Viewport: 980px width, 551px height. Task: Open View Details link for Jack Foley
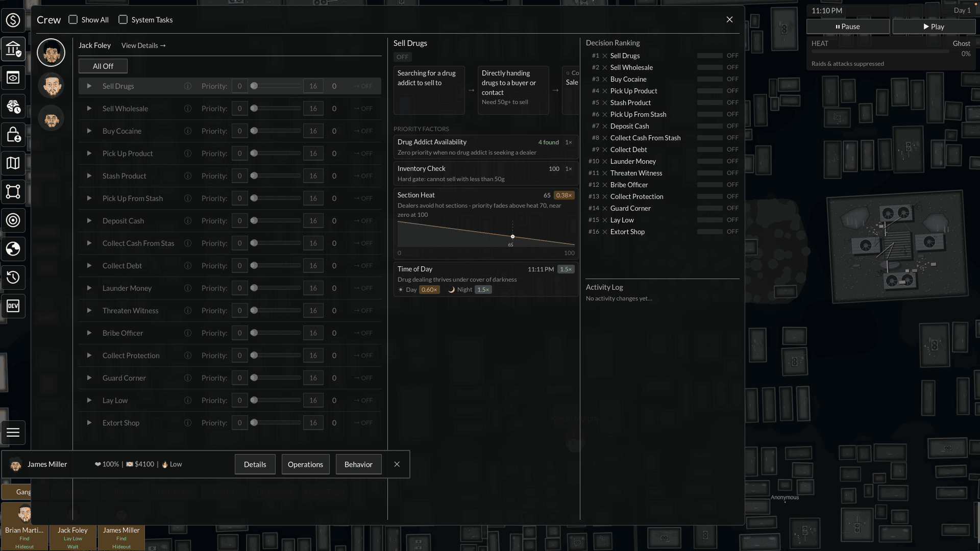[x=143, y=45]
